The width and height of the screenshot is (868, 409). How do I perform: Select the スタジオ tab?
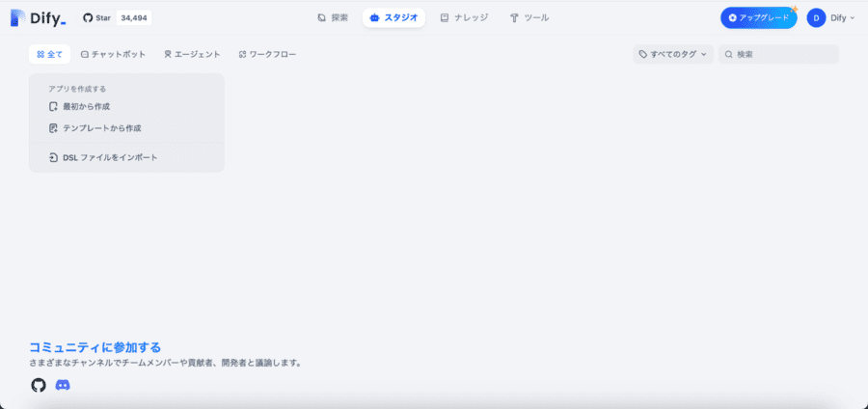(x=393, y=17)
